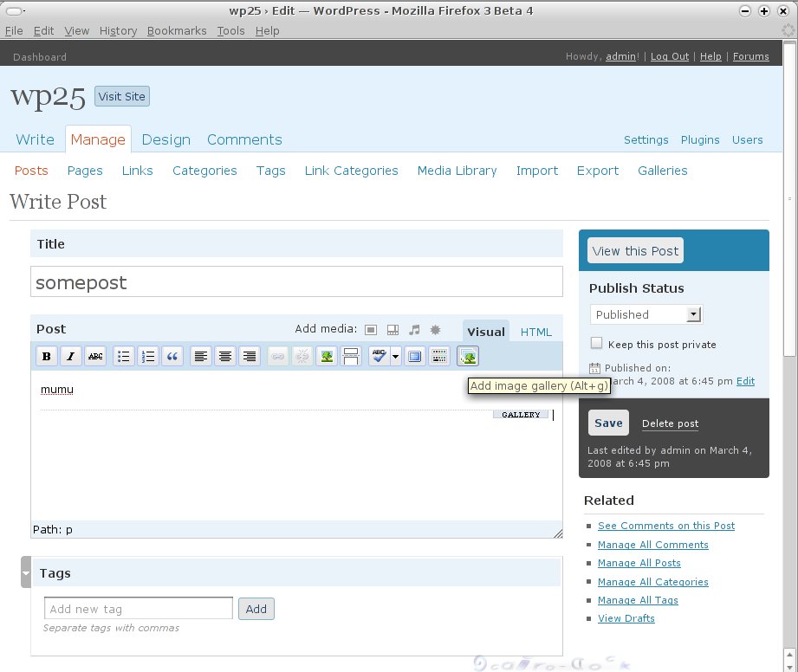Insert a blockquote

tap(172, 356)
